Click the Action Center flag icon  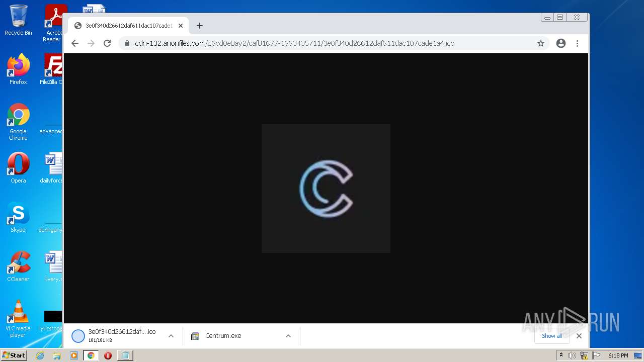pos(596,355)
